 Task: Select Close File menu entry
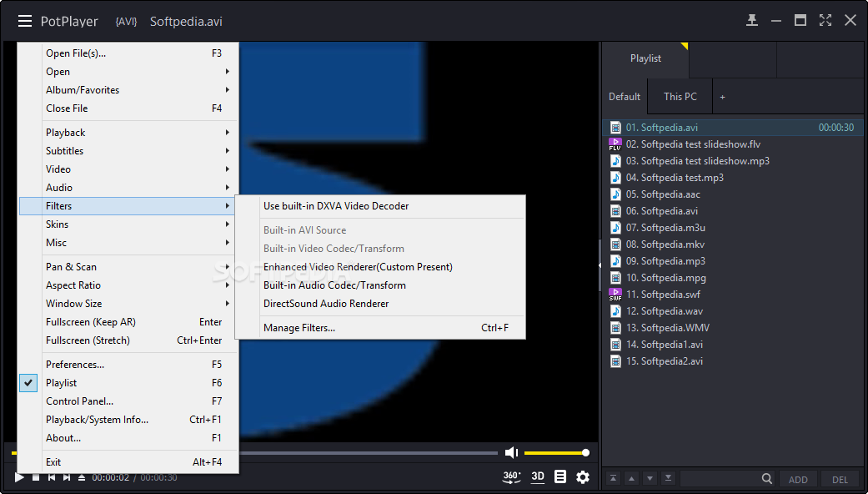[x=128, y=108]
